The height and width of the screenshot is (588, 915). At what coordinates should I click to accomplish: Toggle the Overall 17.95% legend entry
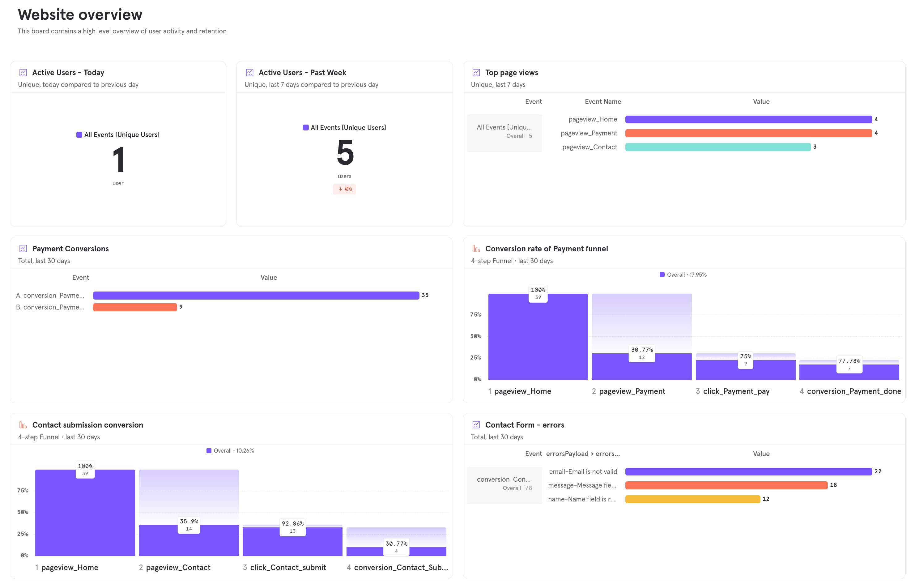click(683, 274)
